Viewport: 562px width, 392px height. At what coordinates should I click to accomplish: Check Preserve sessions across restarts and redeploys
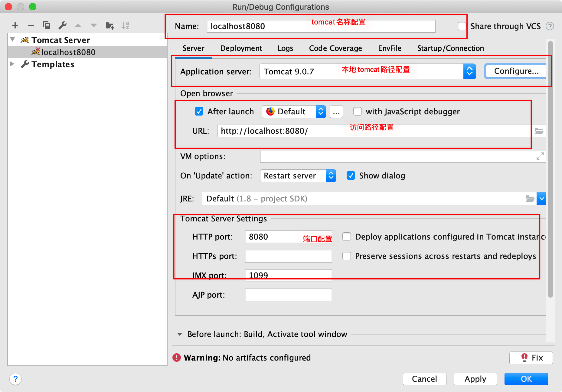pyautogui.click(x=347, y=256)
